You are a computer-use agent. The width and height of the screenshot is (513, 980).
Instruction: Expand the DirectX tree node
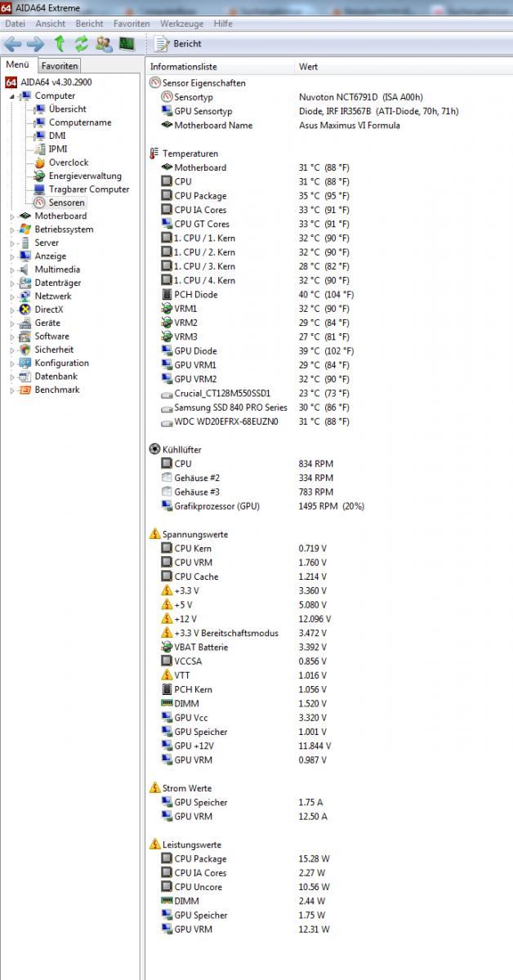click(x=12, y=310)
